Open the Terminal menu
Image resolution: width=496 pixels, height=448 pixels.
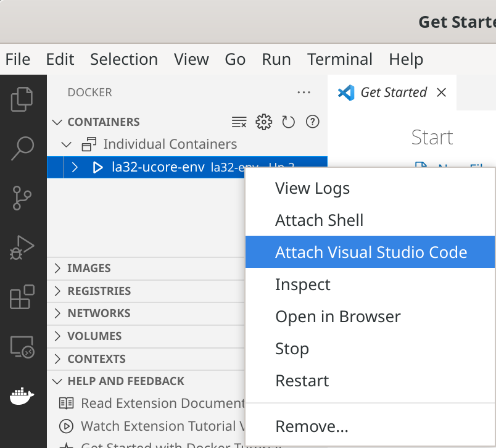[339, 59]
